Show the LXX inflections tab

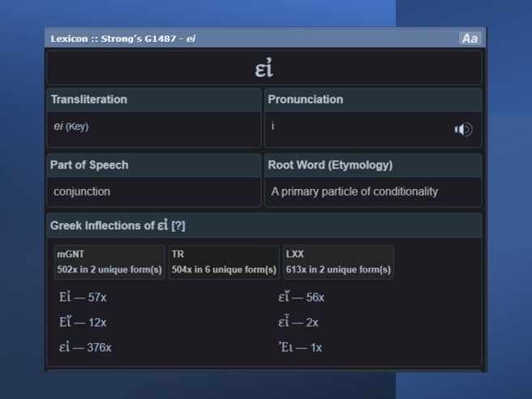(x=337, y=262)
